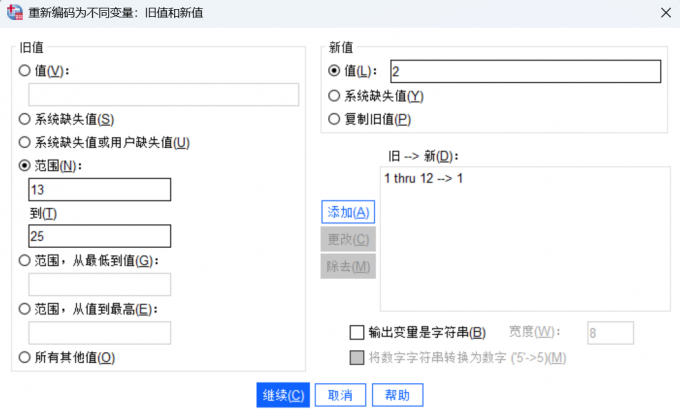Select the '1 thru 12 --> 1' entry

424,178
